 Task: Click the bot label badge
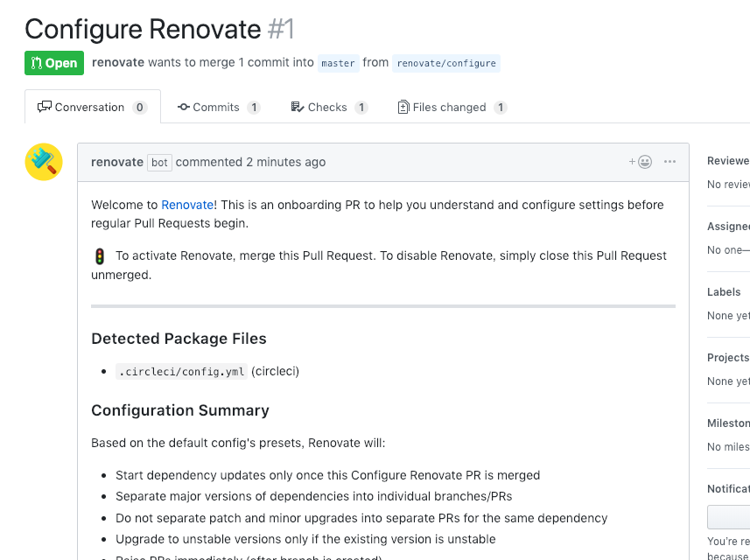tap(159, 163)
